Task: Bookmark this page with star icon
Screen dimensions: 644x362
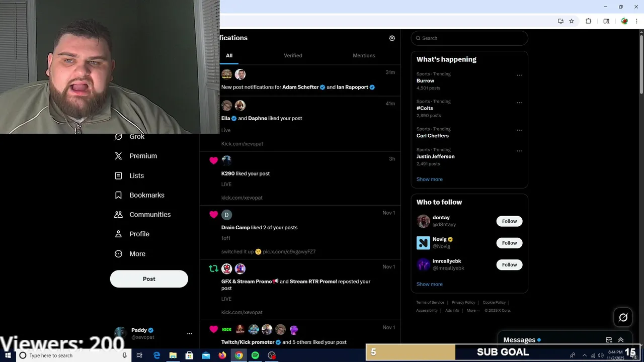Action: pos(572,21)
